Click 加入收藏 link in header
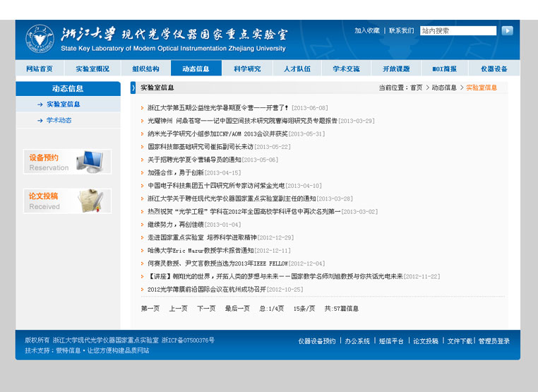Image resolution: width=538 pixels, height=392 pixels. 367,31
